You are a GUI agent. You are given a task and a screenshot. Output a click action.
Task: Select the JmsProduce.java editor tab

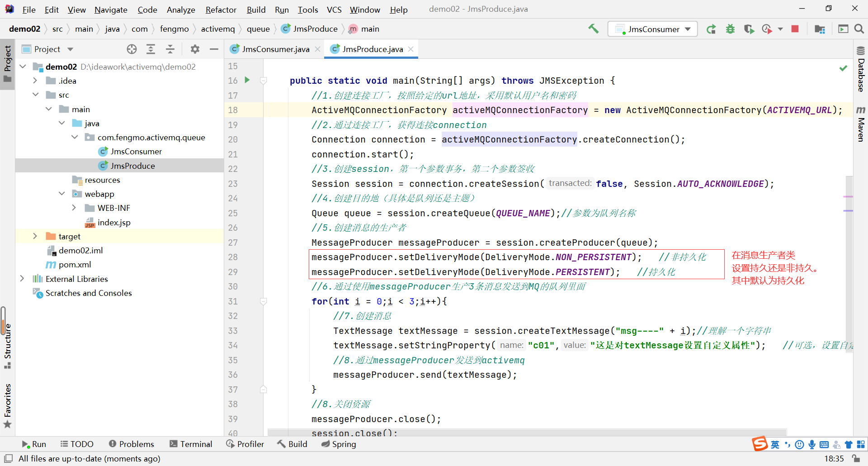pyautogui.click(x=372, y=49)
